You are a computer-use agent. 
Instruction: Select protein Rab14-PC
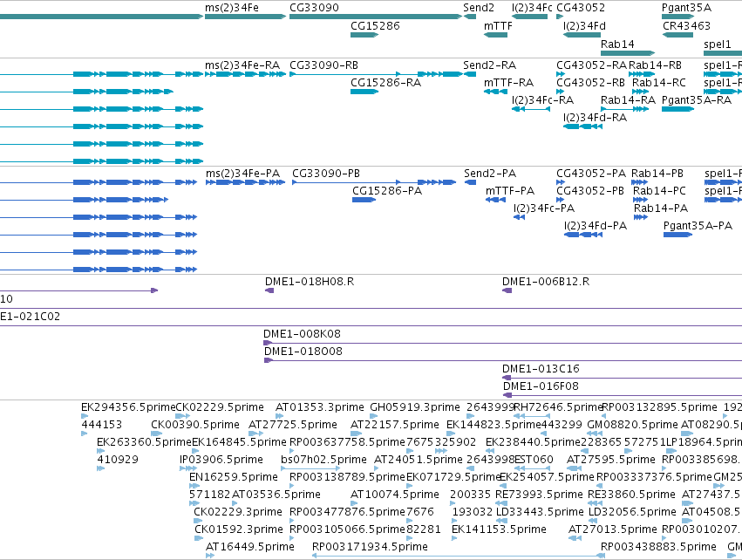point(659,191)
